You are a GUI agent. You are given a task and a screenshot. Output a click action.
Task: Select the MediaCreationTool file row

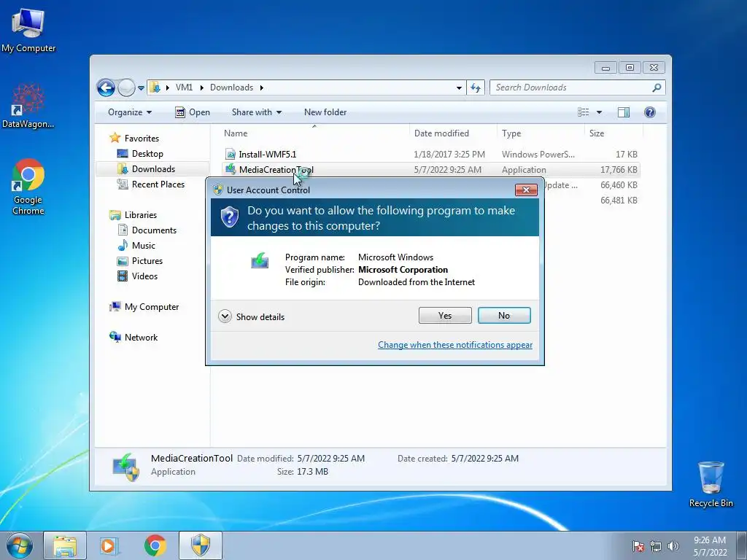[430, 169]
